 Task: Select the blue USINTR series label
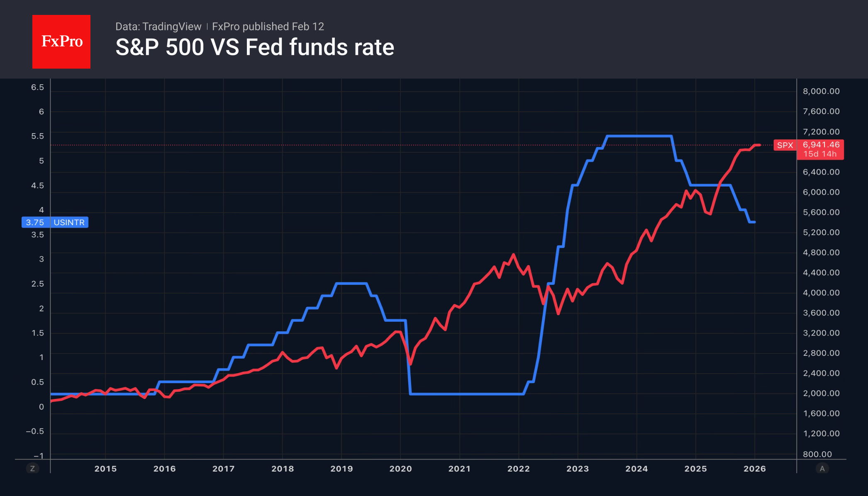[69, 222]
